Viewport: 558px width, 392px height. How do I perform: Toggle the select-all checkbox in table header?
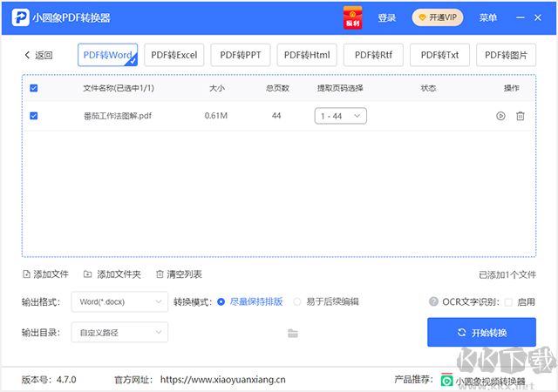click(34, 88)
